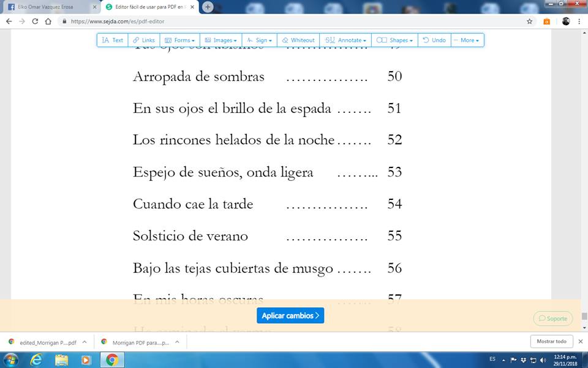Expand the Annotate options
Screen dimensions: 588x368
coord(345,40)
